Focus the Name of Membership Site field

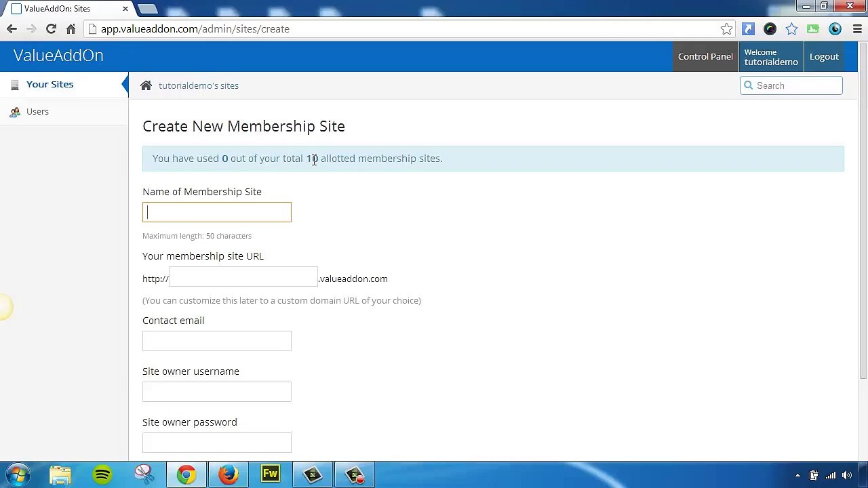(217, 212)
